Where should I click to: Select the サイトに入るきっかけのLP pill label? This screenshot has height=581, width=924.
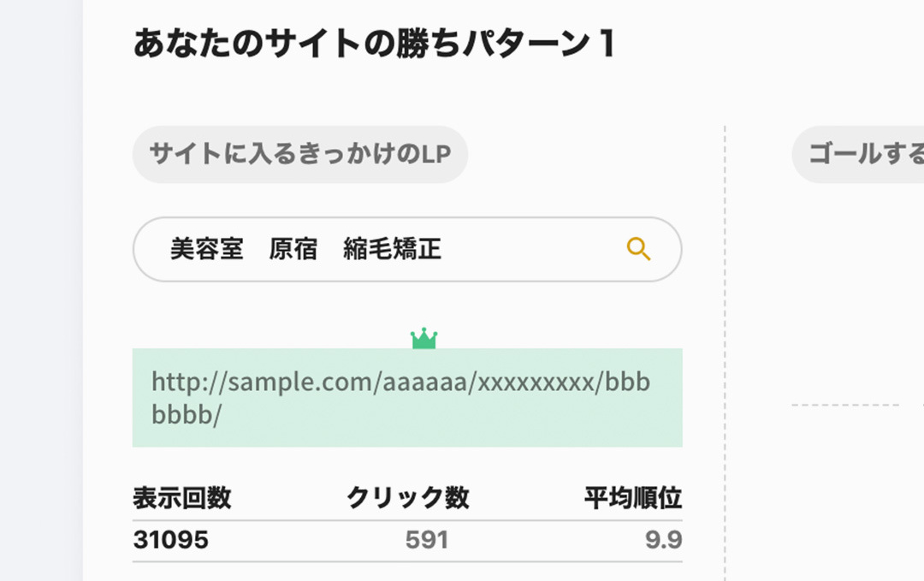pyautogui.click(x=299, y=155)
